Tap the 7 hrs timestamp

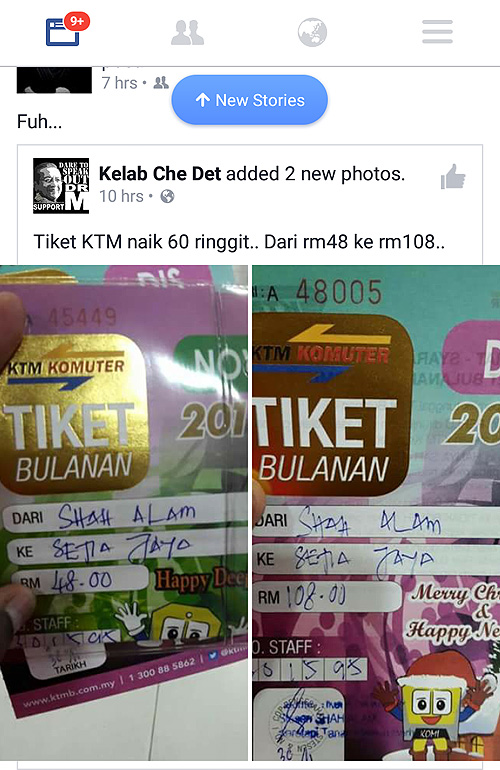click(119, 82)
